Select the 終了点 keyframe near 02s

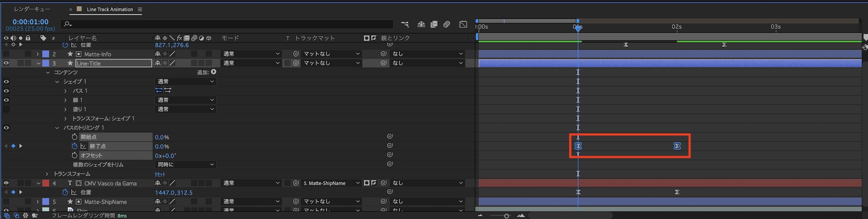(677, 146)
